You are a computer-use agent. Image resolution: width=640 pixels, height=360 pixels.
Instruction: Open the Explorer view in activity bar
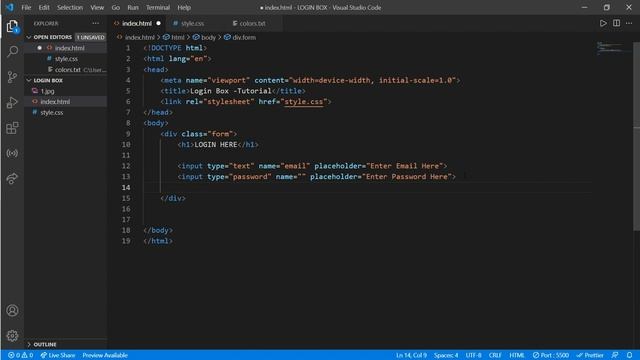click(12, 27)
